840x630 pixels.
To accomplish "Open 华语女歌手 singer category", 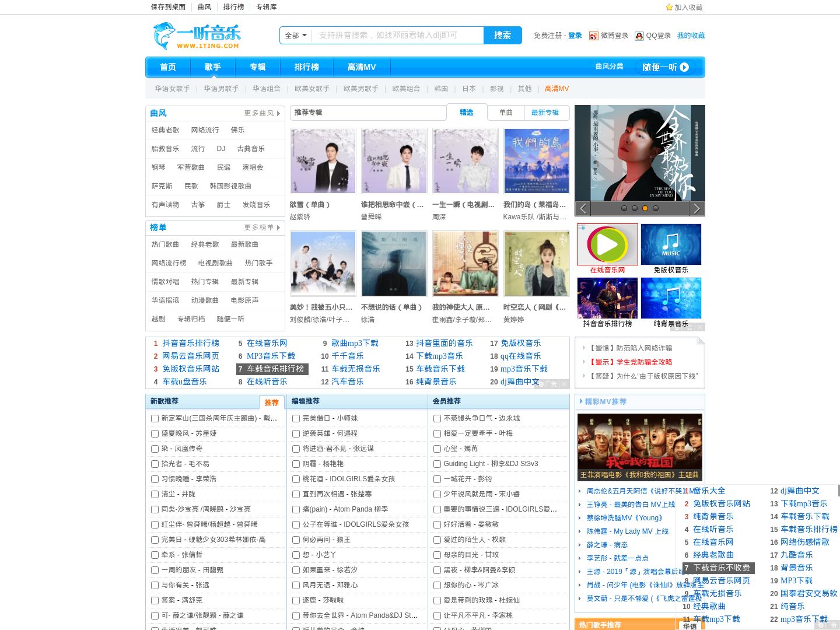I will point(172,89).
